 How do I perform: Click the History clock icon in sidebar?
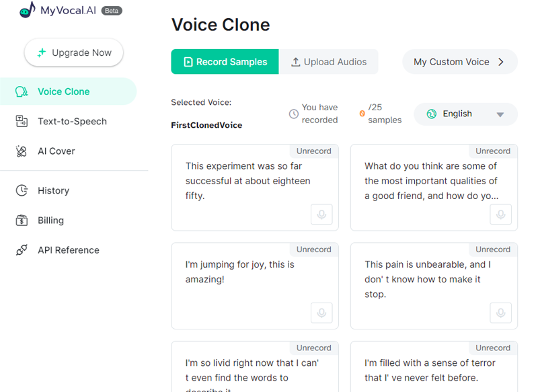(22, 190)
